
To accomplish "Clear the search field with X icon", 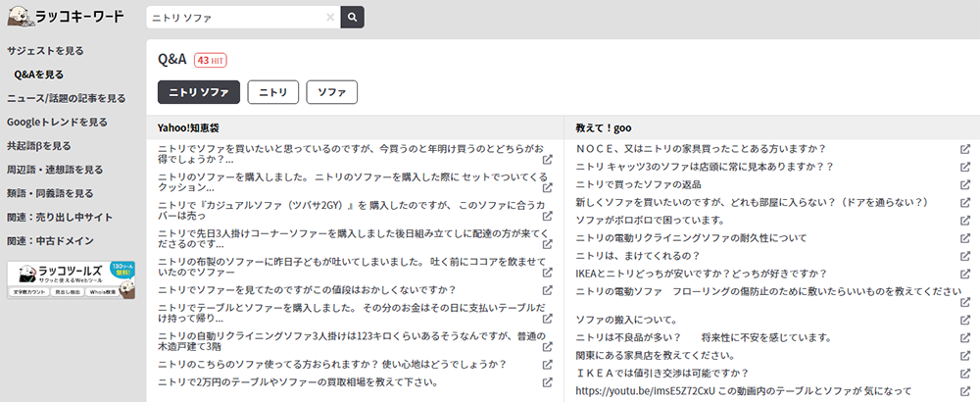I will tap(330, 18).
